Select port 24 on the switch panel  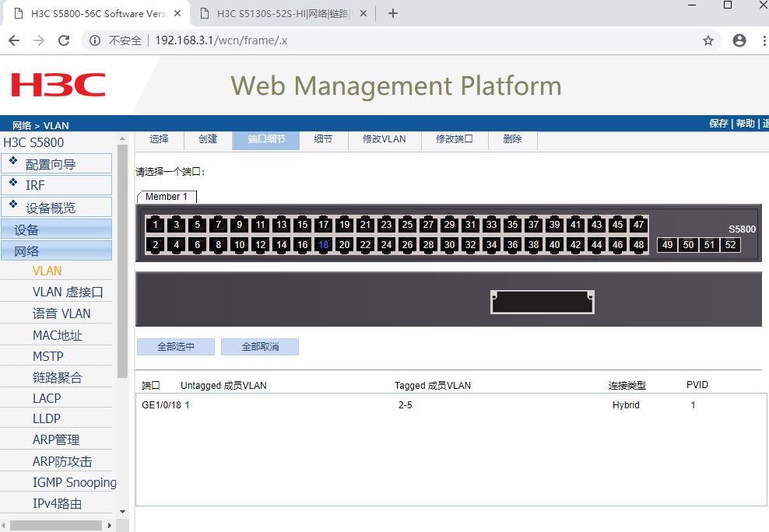(x=387, y=244)
